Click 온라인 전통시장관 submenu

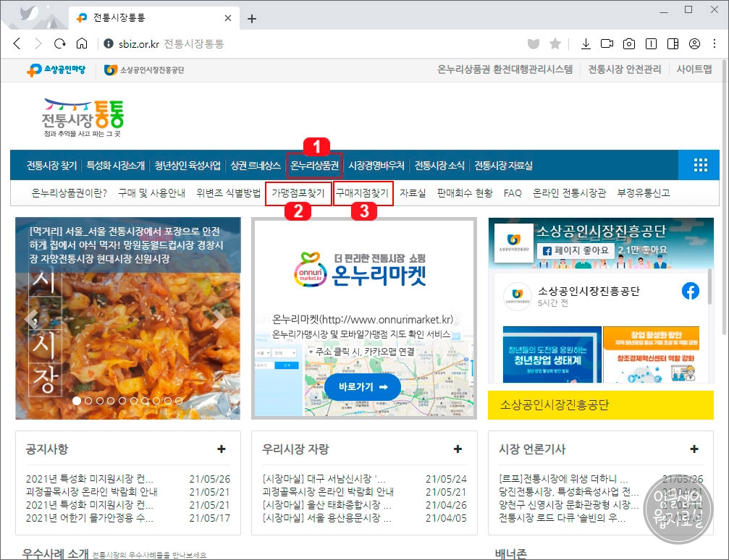570,193
